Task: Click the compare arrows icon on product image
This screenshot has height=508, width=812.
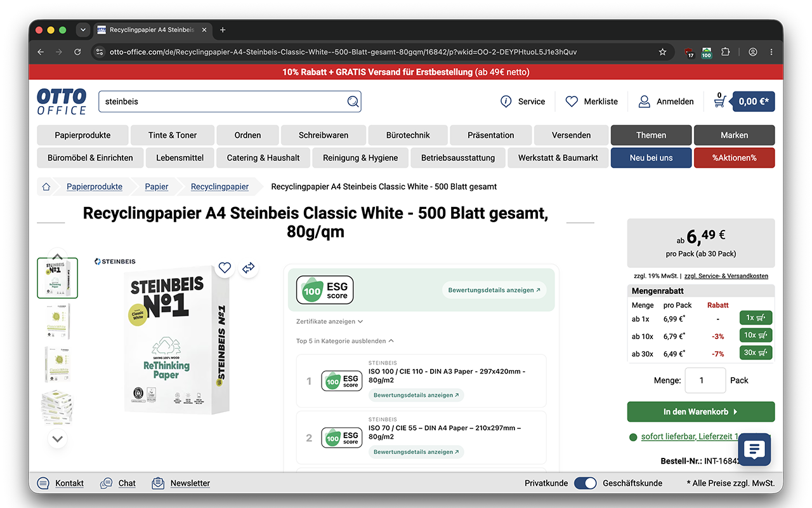Action: pyautogui.click(x=248, y=268)
